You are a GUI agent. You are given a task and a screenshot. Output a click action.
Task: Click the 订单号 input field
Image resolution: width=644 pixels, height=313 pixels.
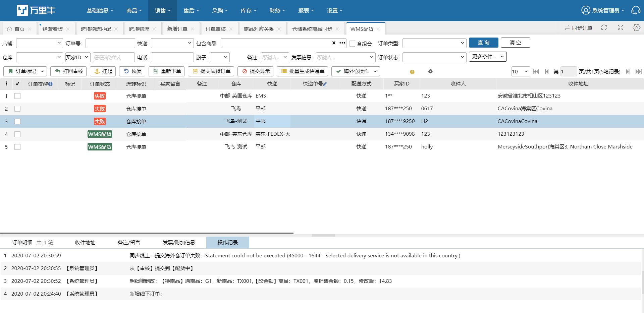click(x=110, y=43)
